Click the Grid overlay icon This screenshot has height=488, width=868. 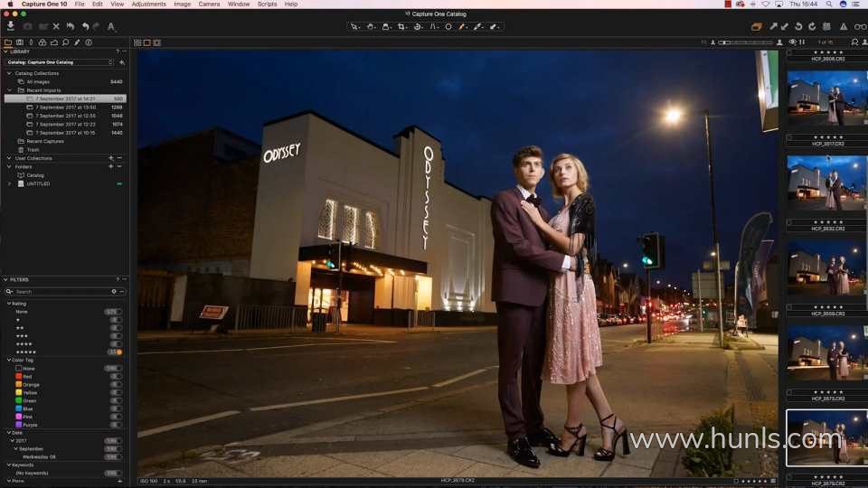[826, 26]
